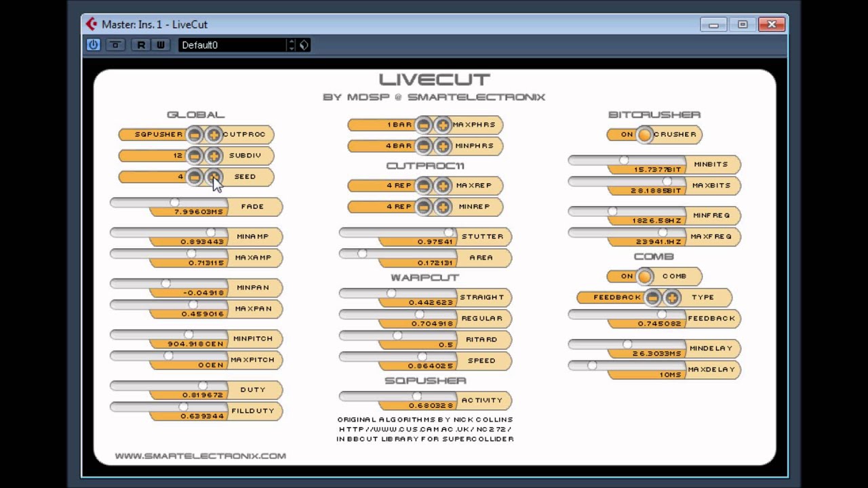Viewport: 868px width, 488px height.
Task: Click the FEEDBACK comb type value field
Action: (617, 297)
